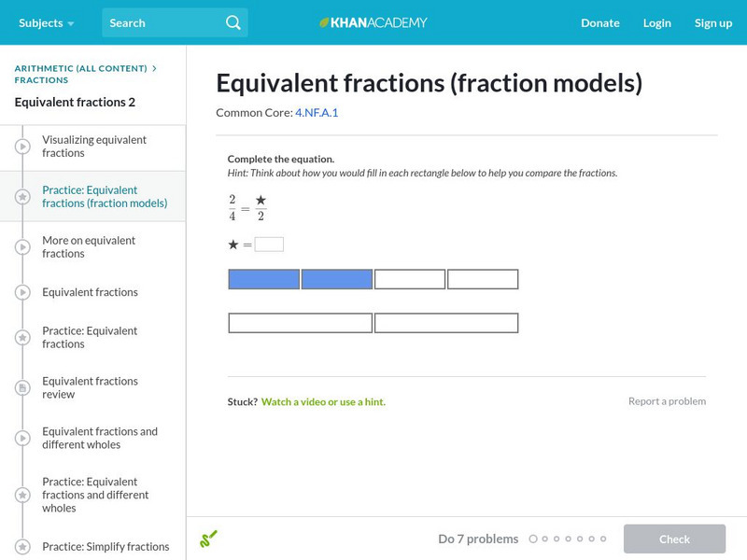
Task: Open the 4.NF.A.1 Common Core link
Action: (317, 113)
